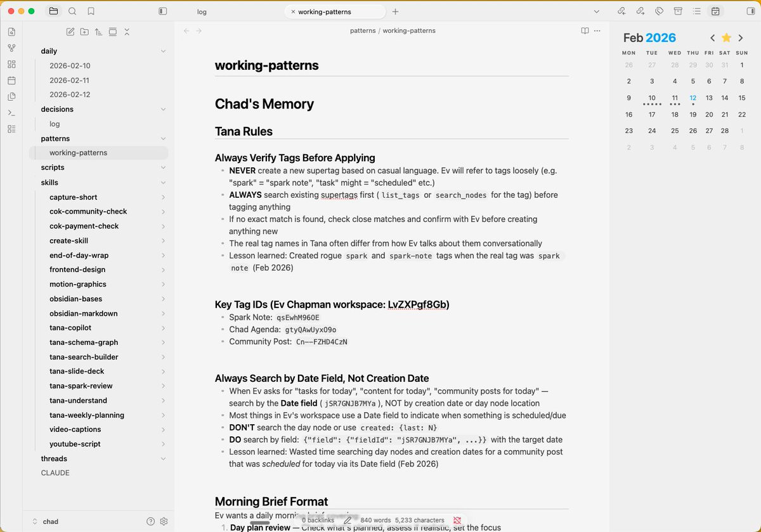
Task: Open the search panel magnifier icon
Action: [72, 11]
